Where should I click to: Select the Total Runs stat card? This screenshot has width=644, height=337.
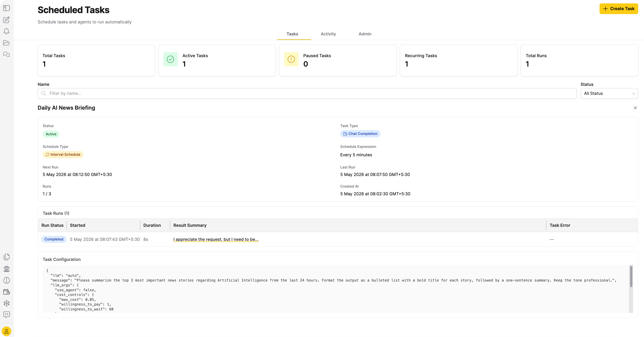(x=579, y=60)
